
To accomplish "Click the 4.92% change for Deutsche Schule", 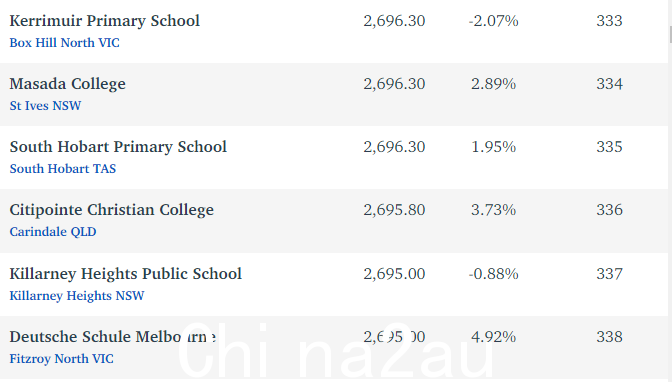I will (493, 337).
